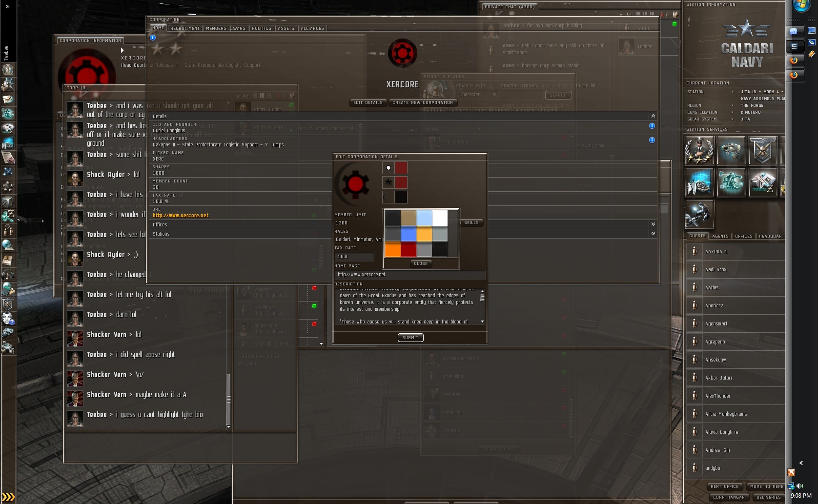818x504 pixels.
Task: Open the Wallet coins icon in Neocom
Action: (x=8, y=216)
